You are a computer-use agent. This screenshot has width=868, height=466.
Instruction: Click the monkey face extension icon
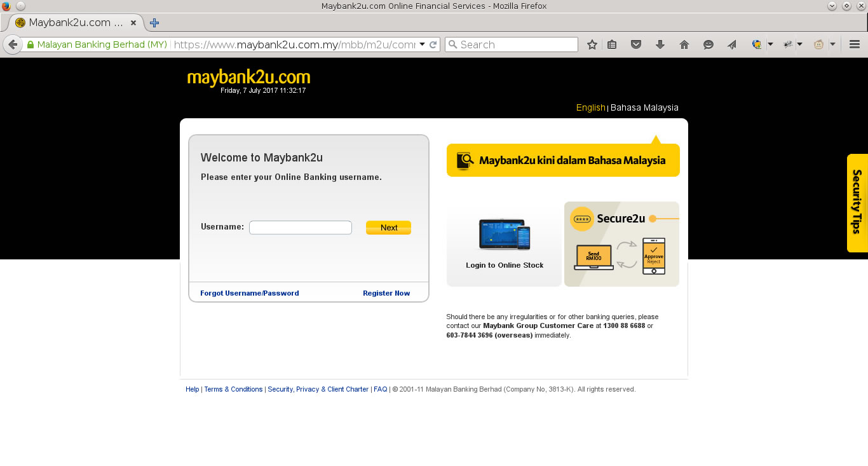pyautogui.click(x=819, y=45)
